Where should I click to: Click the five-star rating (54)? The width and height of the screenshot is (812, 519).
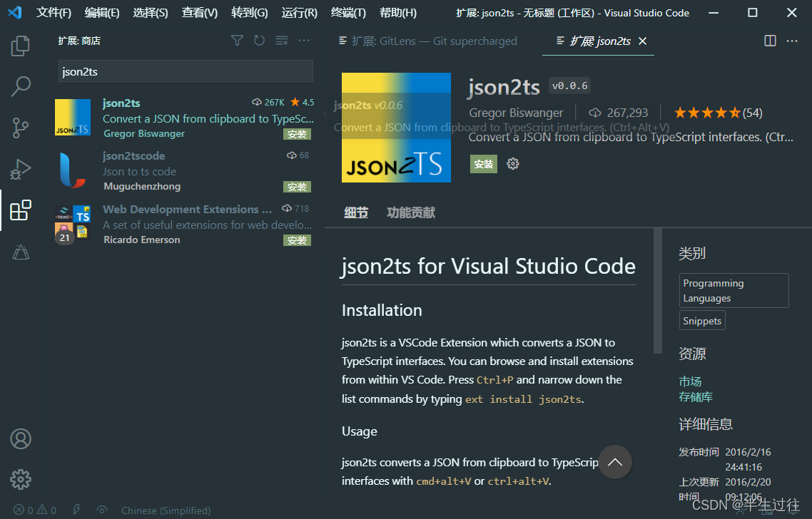pos(719,113)
